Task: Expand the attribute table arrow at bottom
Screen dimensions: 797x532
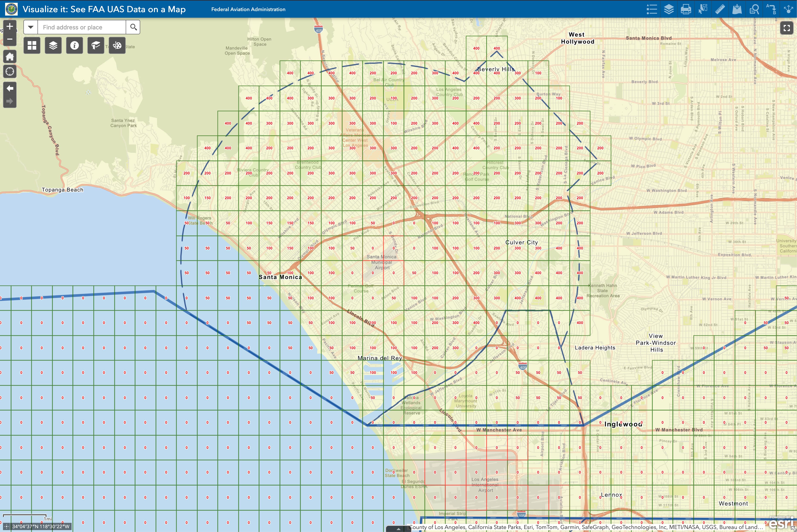Action: [x=398, y=529]
